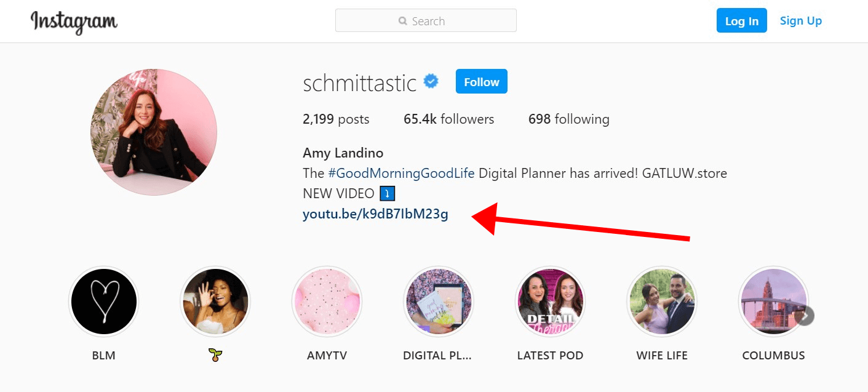Open the 698 following list
Screen dimensions: 868x392
coord(568,119)
